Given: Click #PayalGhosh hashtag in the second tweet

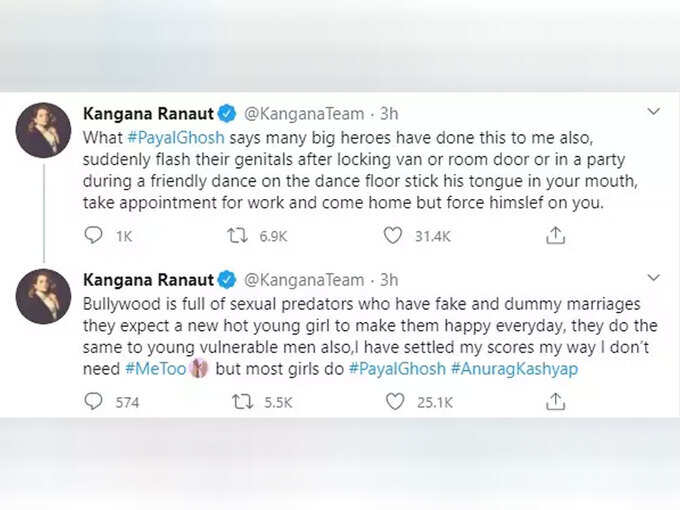Looking at the screenshot, I should click(397, 369).
